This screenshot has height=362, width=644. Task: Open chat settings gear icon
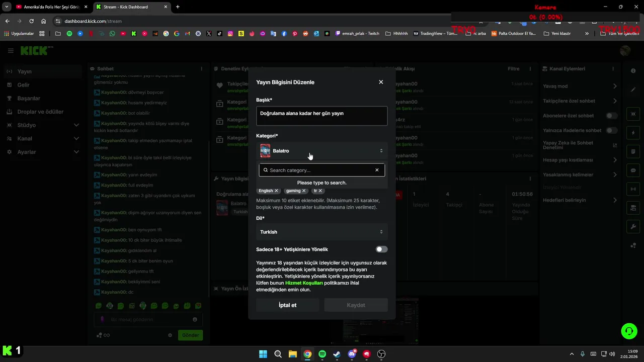170,335
